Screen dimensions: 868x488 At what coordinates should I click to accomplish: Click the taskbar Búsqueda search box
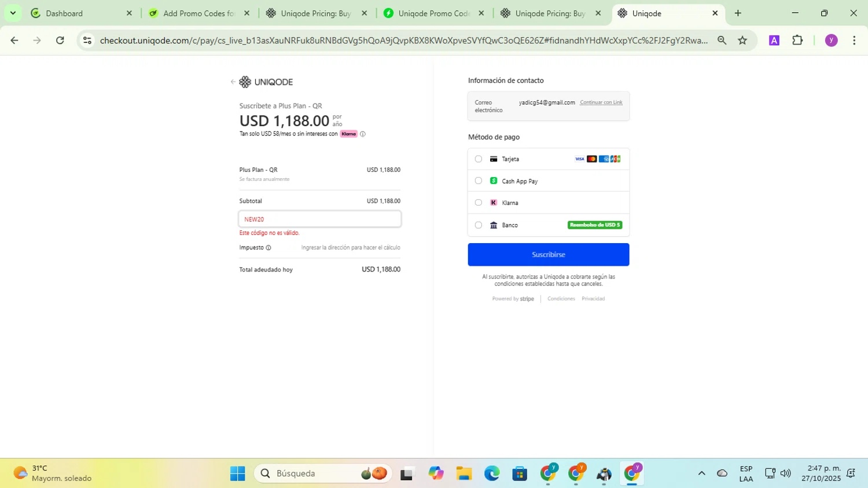pos(323,474)
